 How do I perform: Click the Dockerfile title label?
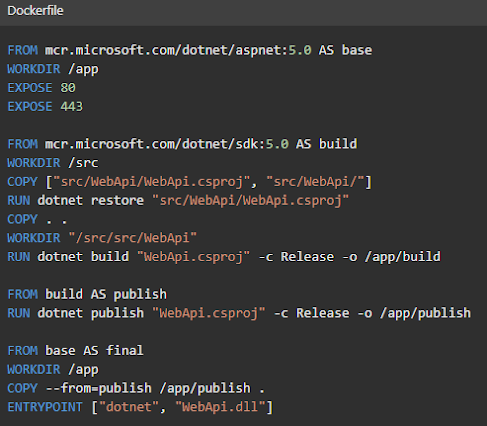pos(35,11)
